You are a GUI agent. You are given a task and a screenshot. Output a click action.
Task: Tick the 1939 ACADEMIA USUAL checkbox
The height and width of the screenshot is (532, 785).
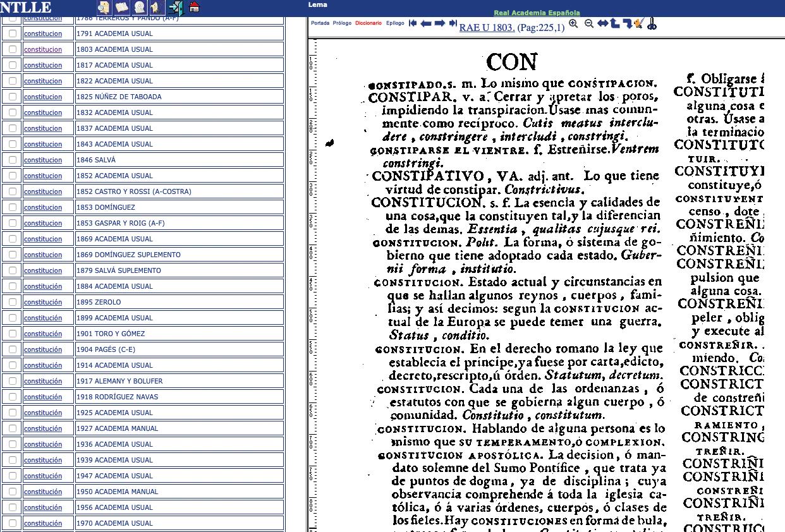click(x=12, y=460)
